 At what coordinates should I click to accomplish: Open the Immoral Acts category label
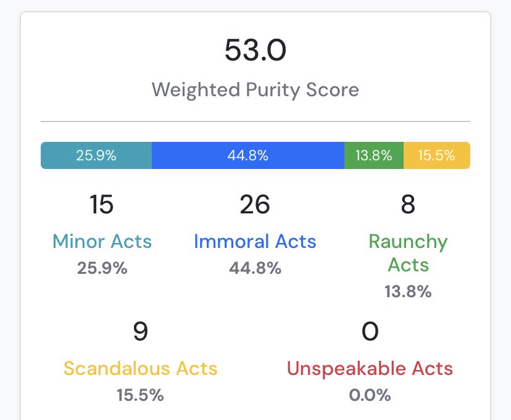tap(255, 241)
